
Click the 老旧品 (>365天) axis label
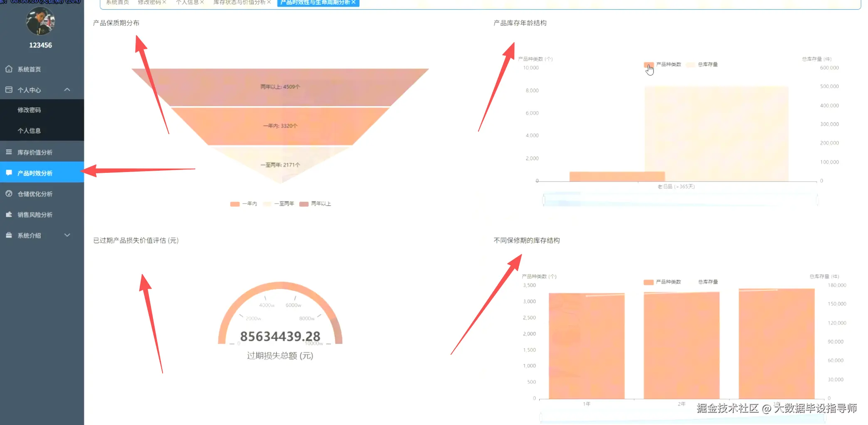676,187
